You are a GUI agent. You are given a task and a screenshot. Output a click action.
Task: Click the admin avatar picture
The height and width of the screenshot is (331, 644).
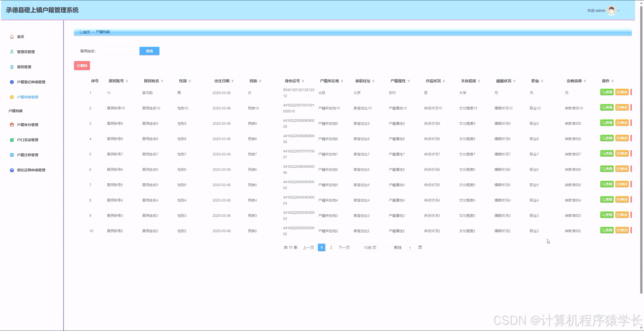coord(611,11)
